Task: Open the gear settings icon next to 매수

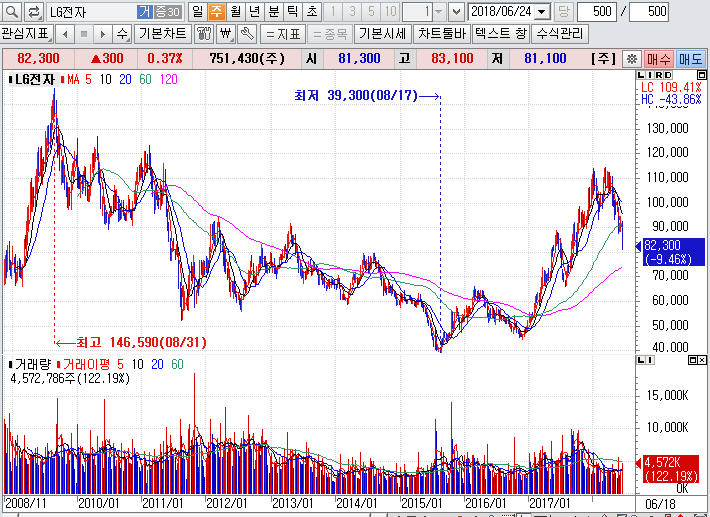Action: [630, 59]
